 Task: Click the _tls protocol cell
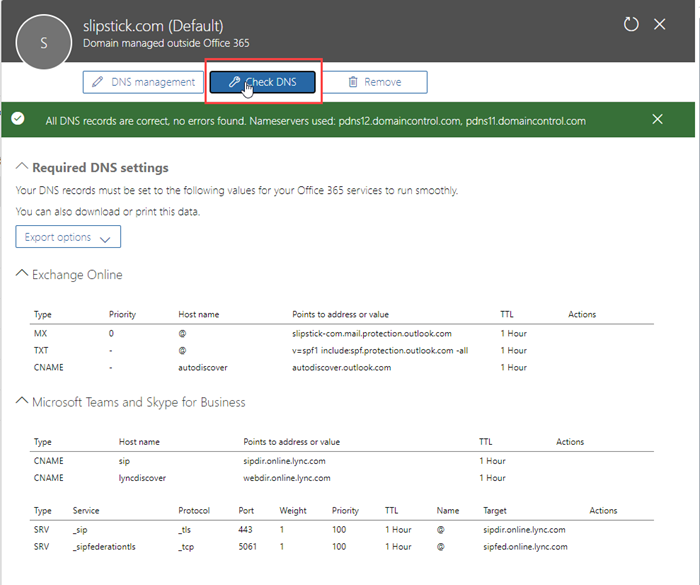pyautogui.click(x=184, y=530)
